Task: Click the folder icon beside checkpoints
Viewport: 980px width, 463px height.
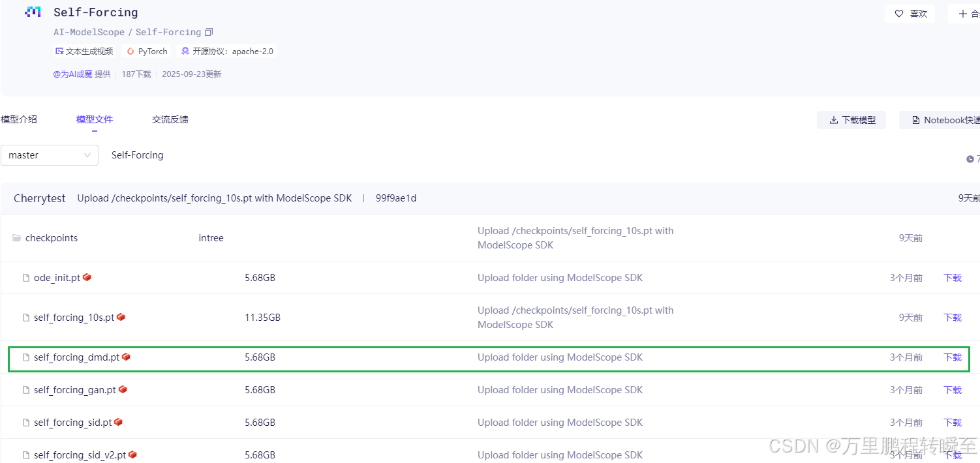Action: [x=17, y=238]
